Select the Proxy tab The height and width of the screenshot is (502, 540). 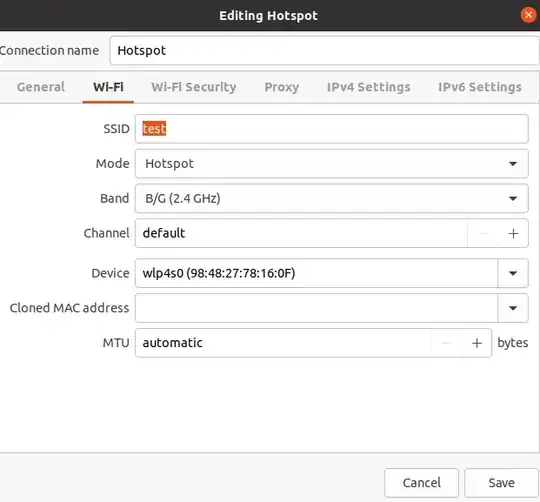tap(282, 87)
